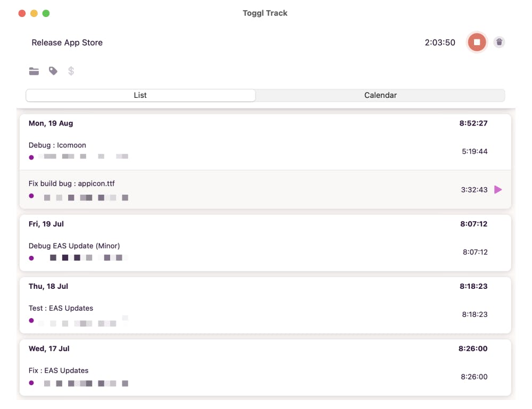Click the Mon, 19 Aug day header

(x=51, y=123)
